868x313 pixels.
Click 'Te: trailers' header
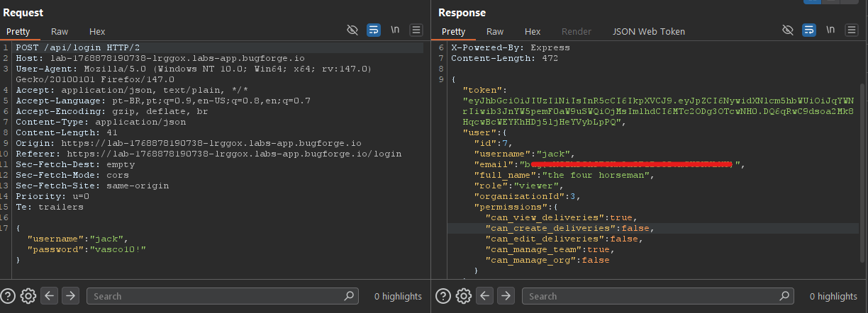click(x=50, y=207)
